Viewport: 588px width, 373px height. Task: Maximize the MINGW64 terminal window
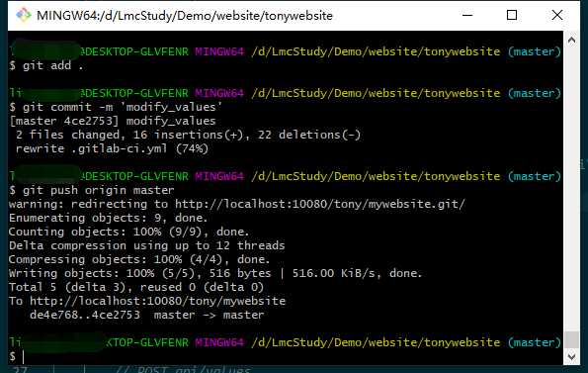(x=512, y=16)
